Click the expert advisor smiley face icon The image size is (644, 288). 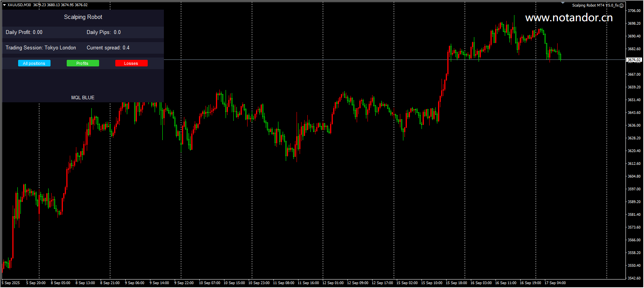pos(621,5)
